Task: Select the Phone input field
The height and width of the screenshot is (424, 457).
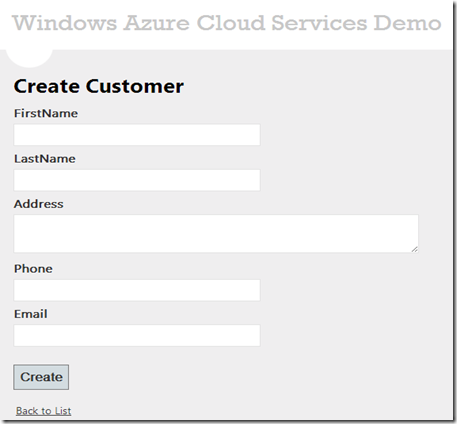Action: (137, 290)
